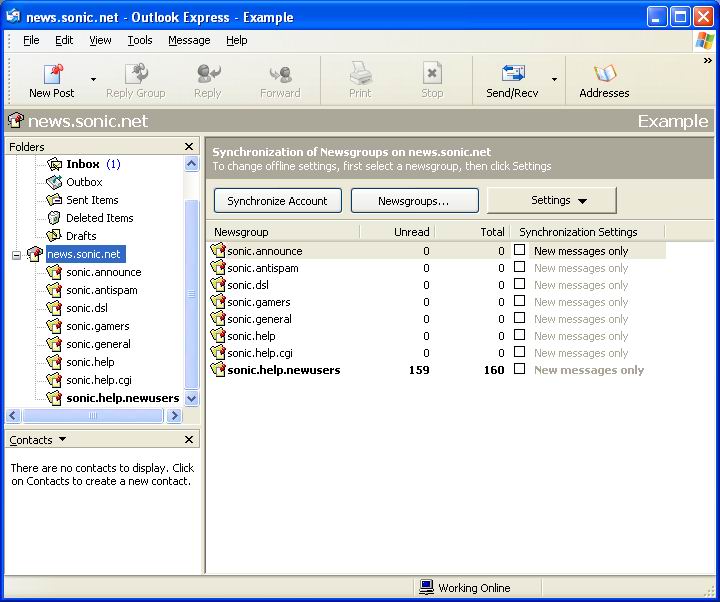Screen dimensions: 720x602
Task: Click the folder list horizontal scrollbar
Action: (93, 416)
